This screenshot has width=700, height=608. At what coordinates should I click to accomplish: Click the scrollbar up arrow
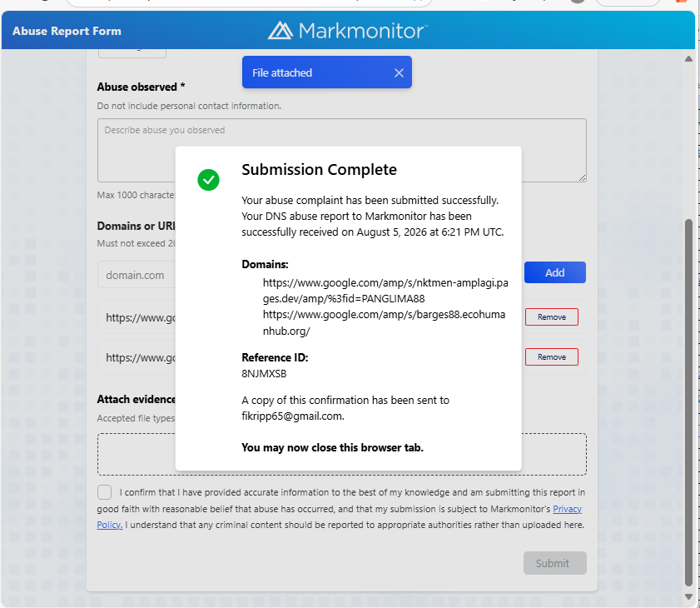(688, 59)
